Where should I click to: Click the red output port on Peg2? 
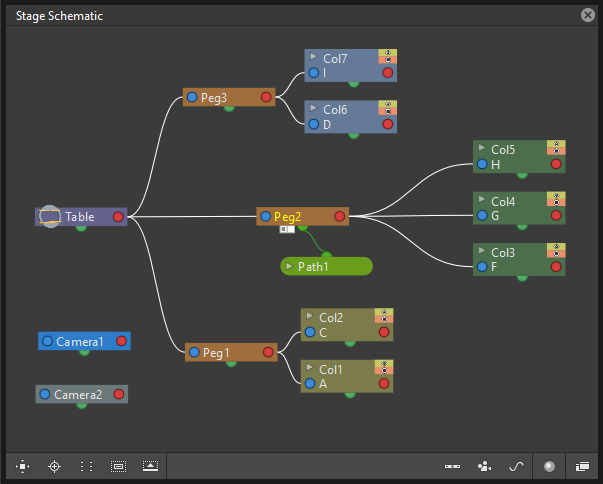[340, 216]
